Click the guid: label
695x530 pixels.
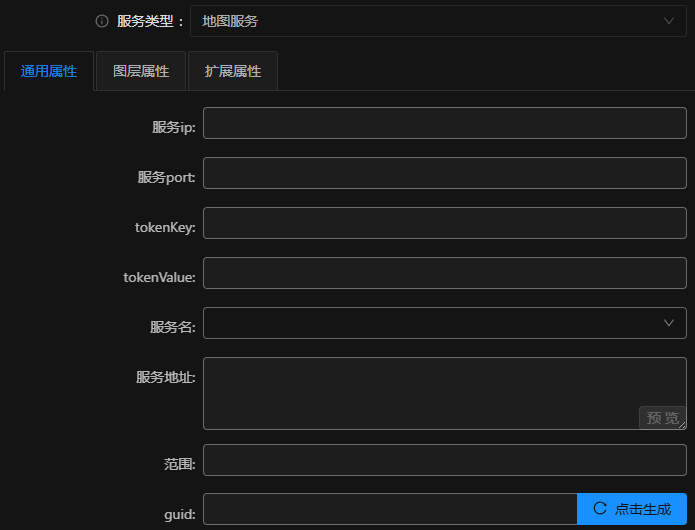click(x=180, y=514)
